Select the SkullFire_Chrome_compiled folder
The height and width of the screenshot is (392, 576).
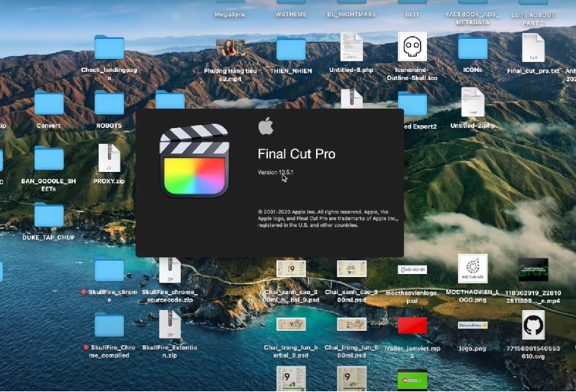[x=109, y=325]
